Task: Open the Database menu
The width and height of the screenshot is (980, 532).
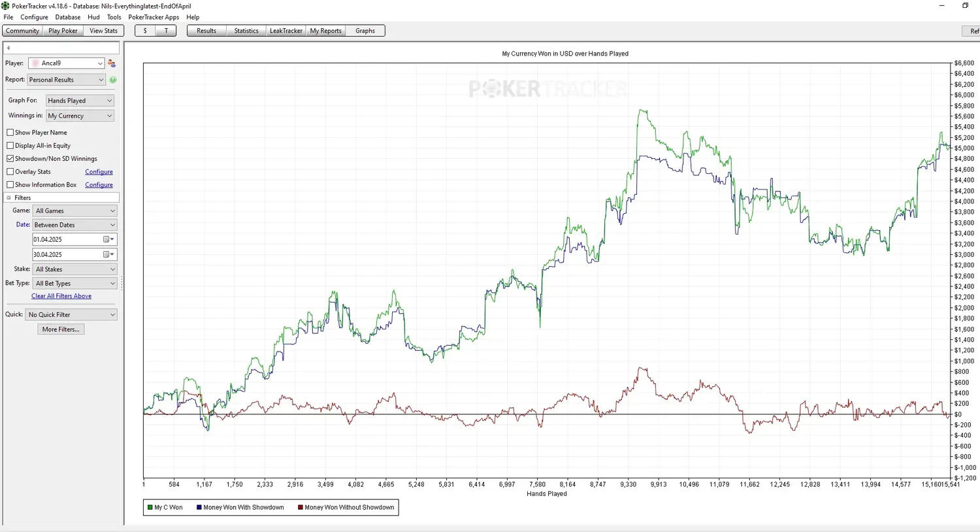Action: tap(67, 17)
